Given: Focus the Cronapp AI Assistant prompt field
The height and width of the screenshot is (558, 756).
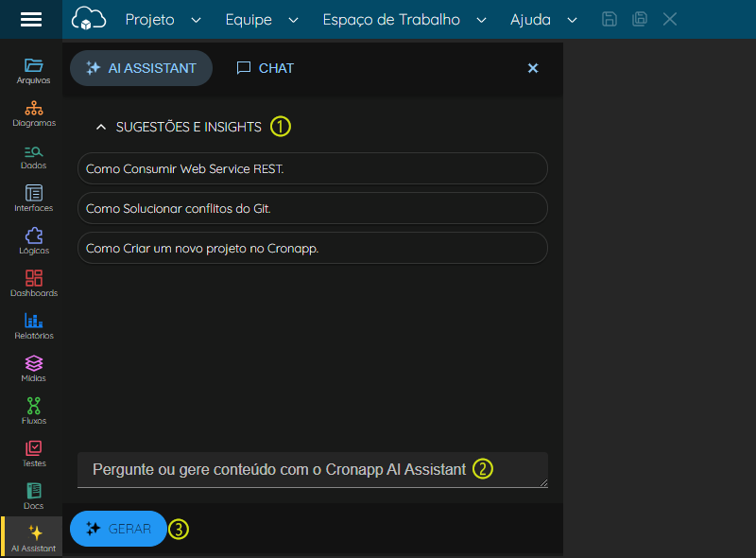Looking at the screenshot, I should 313,470.
